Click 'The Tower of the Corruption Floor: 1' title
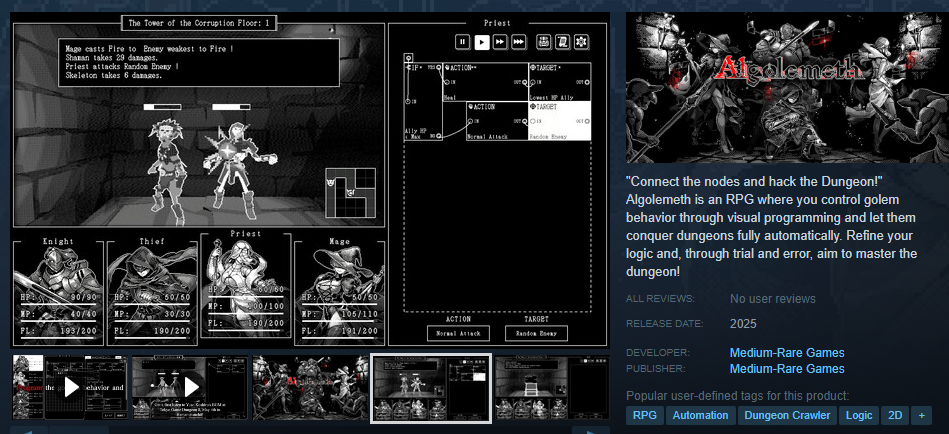Image resolution: width=949 pixels, height=434 pixels. point(200,24)
